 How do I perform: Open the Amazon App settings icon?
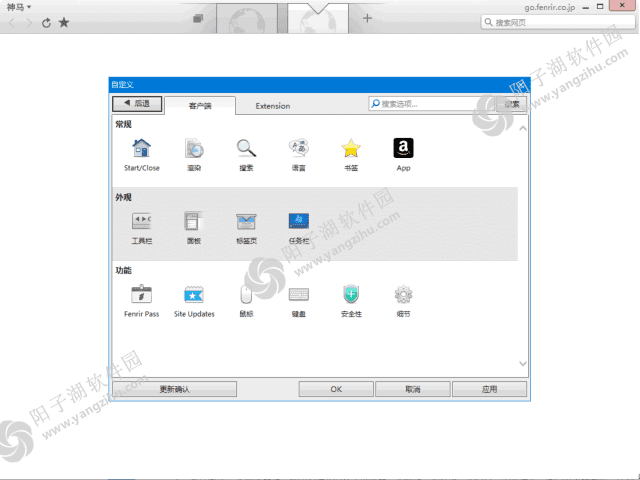click(403, 148)
